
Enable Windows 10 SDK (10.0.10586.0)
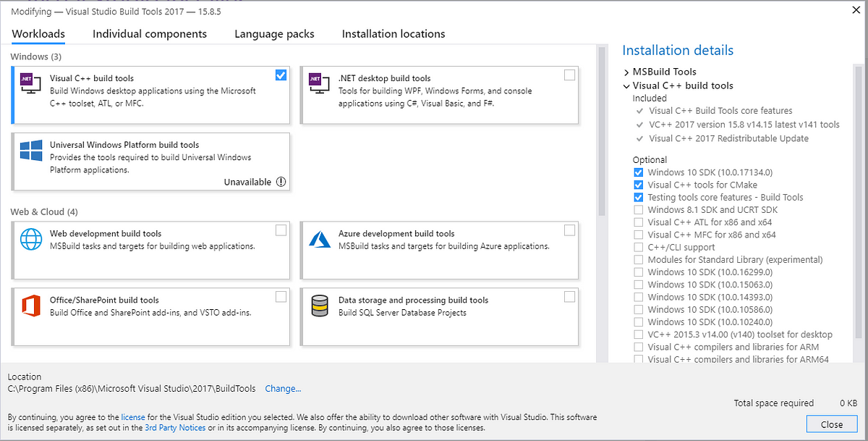[x=638, y=309]
